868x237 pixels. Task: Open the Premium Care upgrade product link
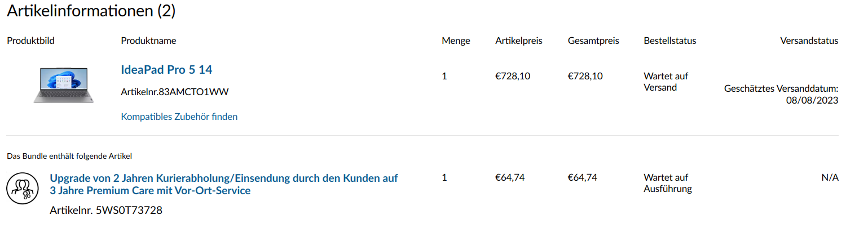click(x=223, y=184)
